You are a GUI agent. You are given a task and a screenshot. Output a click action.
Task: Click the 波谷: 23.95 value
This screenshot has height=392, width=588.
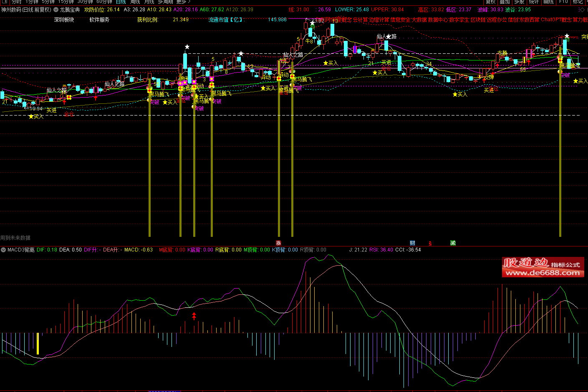click(x=518, y=10)
